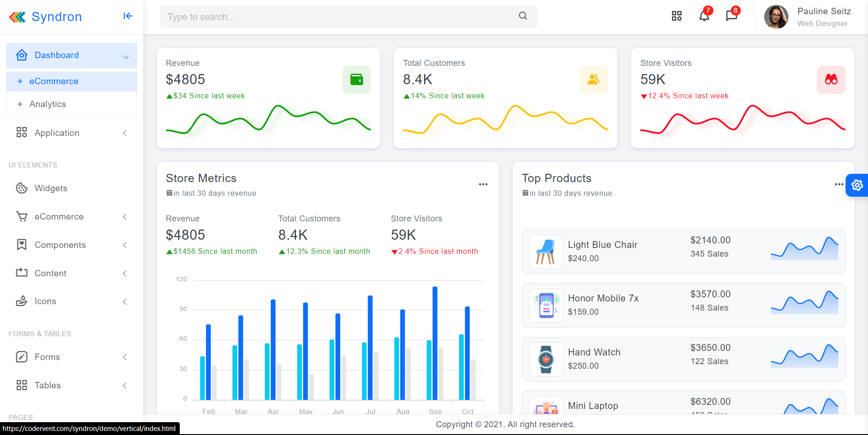Collapse the sidebar using the arrow icon

click(128, 16)
